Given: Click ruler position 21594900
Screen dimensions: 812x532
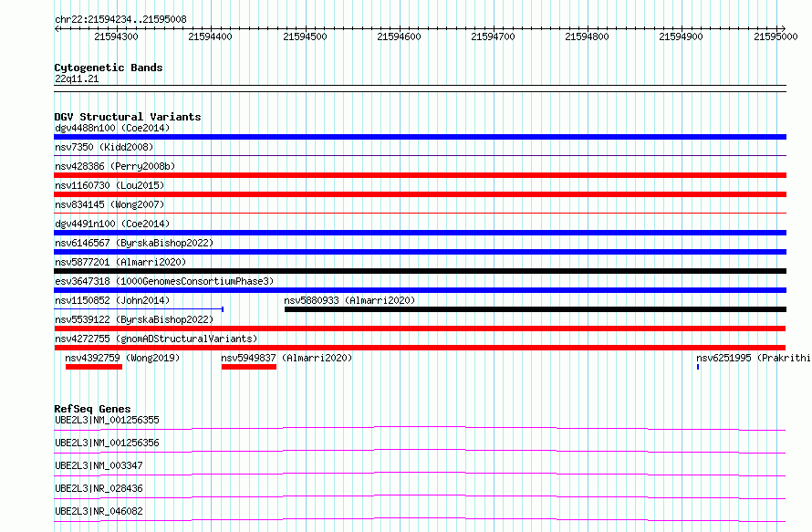Looking at the screenshot, I should pyautogui.click(x=681, y=37).
